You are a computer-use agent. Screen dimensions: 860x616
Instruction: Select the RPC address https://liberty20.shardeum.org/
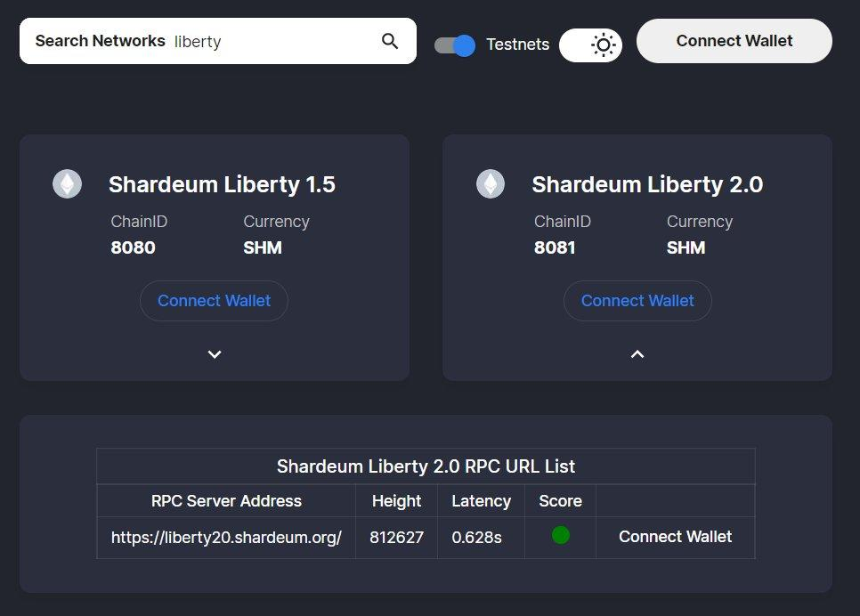(226, 537)
